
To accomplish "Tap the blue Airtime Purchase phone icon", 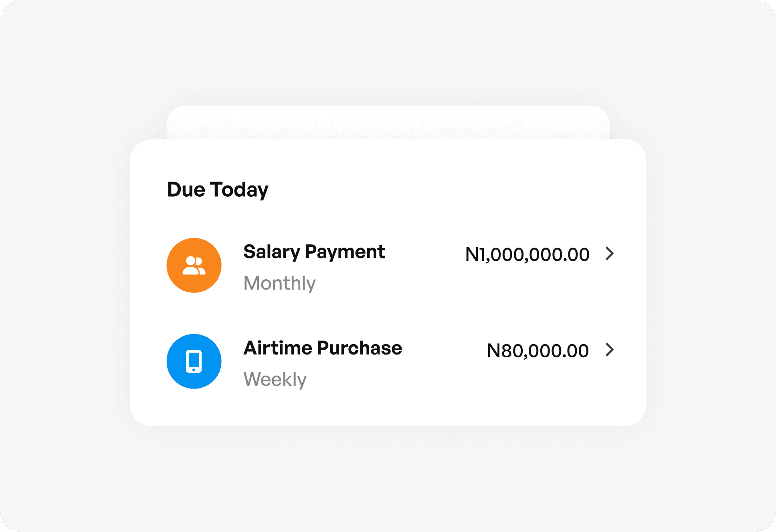I will (x=194, y=361).
